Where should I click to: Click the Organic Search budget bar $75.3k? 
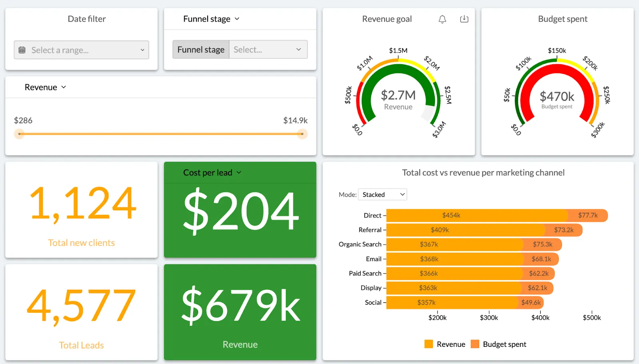(x=543, y=244)
